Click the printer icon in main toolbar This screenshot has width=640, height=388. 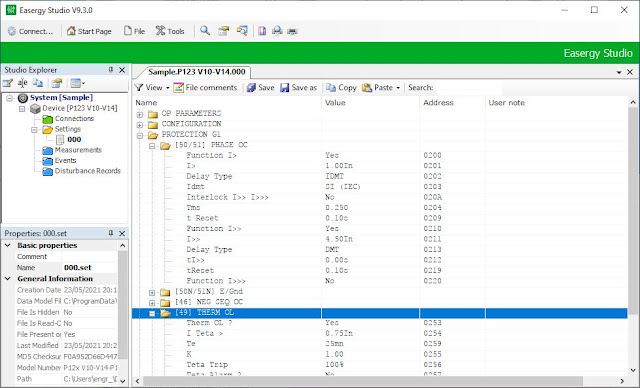coord(292,31)
